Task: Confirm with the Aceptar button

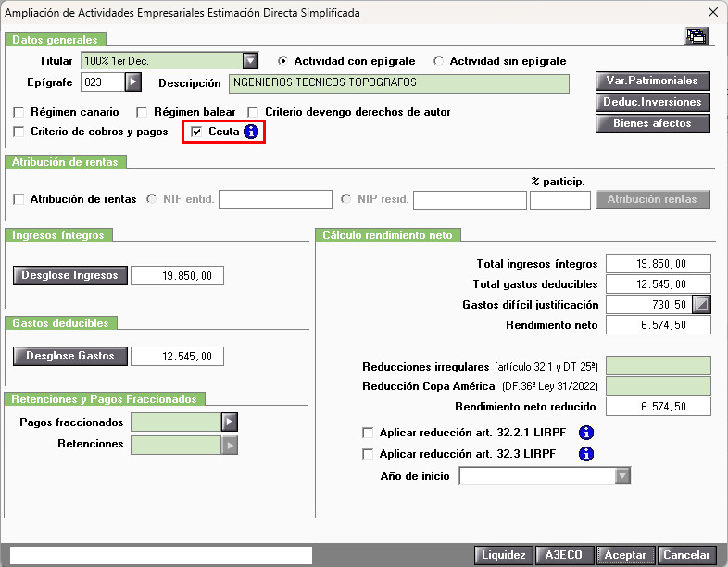Action: (x=625, y=555)
